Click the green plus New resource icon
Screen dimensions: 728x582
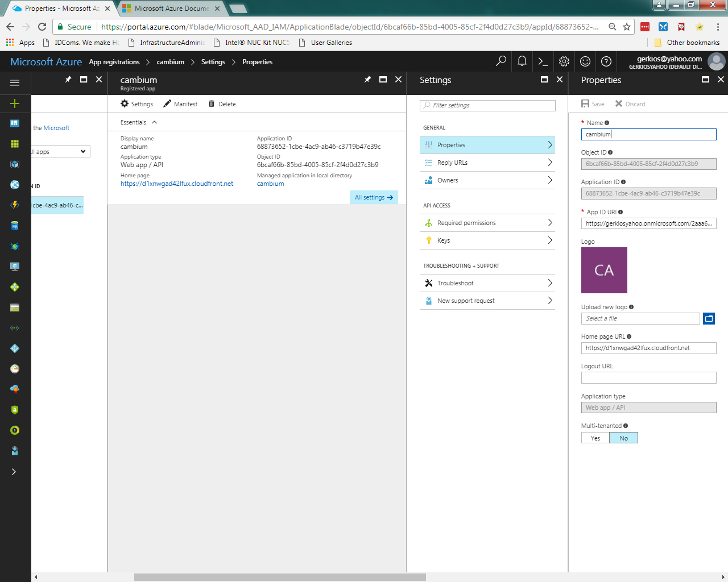(x=15, y=103)
